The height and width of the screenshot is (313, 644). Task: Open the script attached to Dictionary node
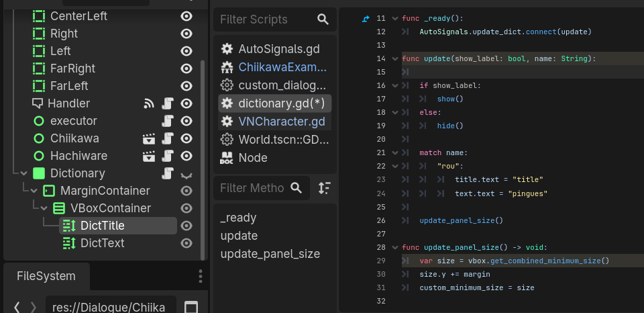169,173
